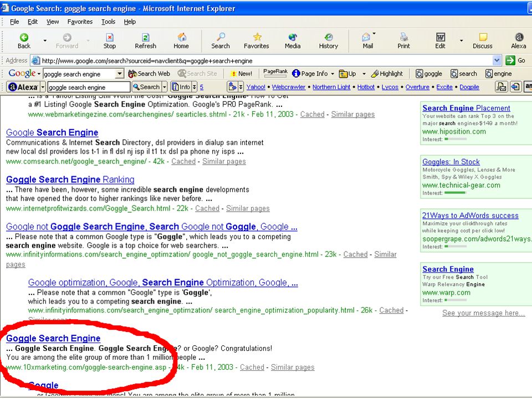Image resolution: width=532 pixels, height=399 pixels.
Task: Click the Alexa Info button
Action: point(181,87)
